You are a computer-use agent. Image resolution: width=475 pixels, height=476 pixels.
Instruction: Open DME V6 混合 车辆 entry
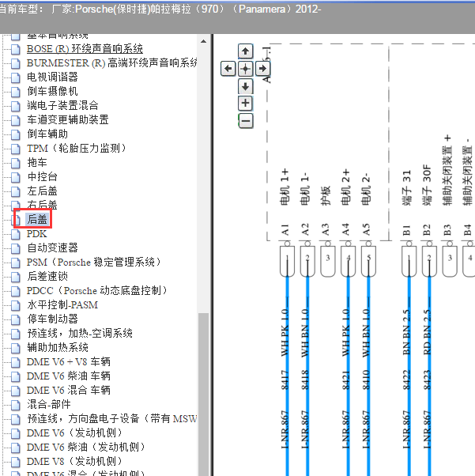pyautogui.click(x=68, y=391)
